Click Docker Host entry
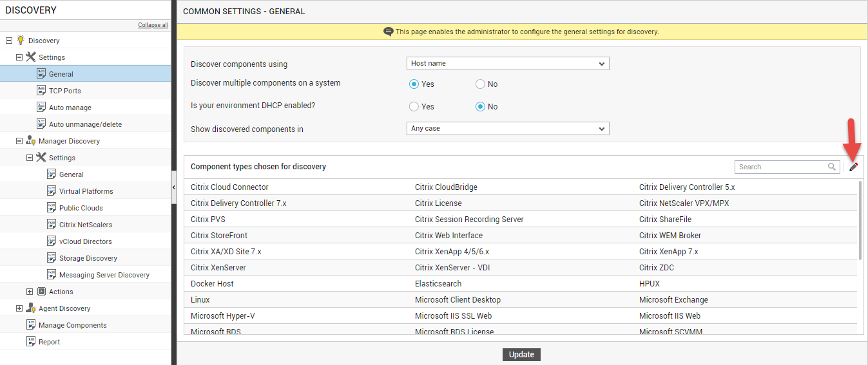Viewport: 868px width, 365px height. tap(212, 284)
